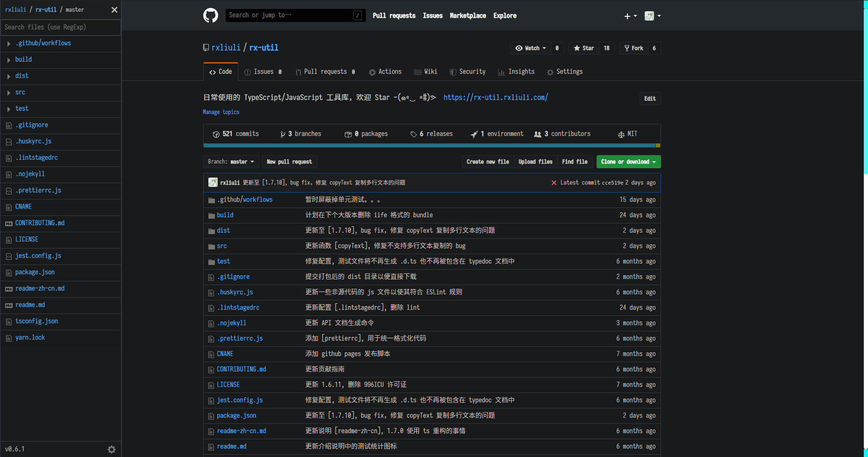Click the file icon next to LICENSE in file list

(211, 385)
